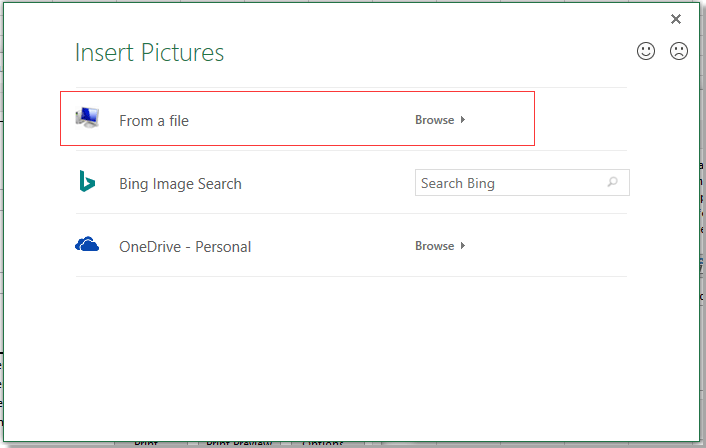
Task: Close the Insert Pictures dialog
Action: (x=676, y=19)
